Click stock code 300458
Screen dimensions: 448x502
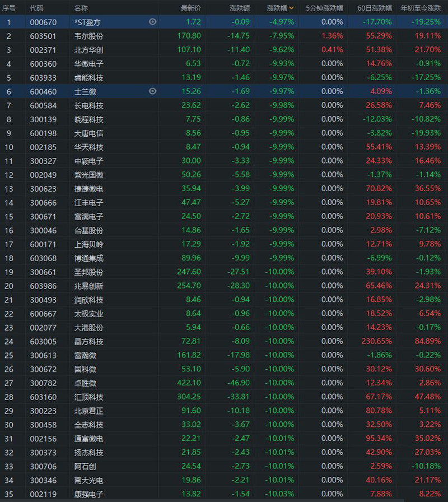click(x=43, y=425)
